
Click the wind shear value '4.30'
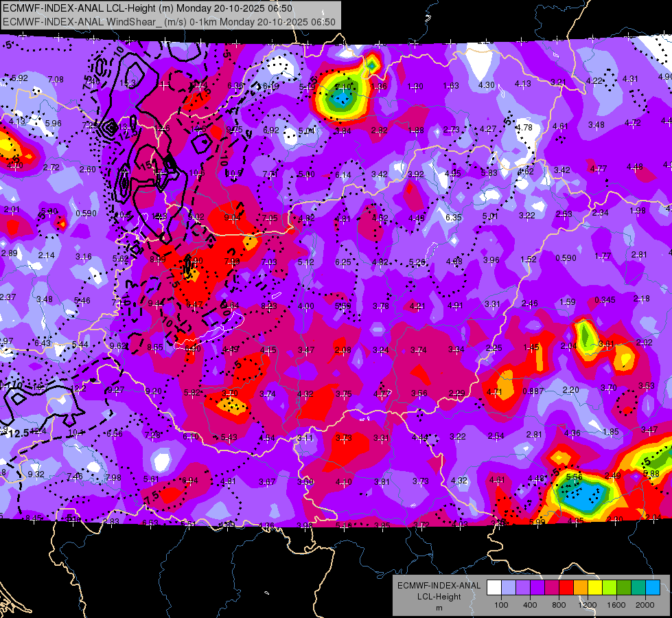pyautogui.click(x=487, y=85)
